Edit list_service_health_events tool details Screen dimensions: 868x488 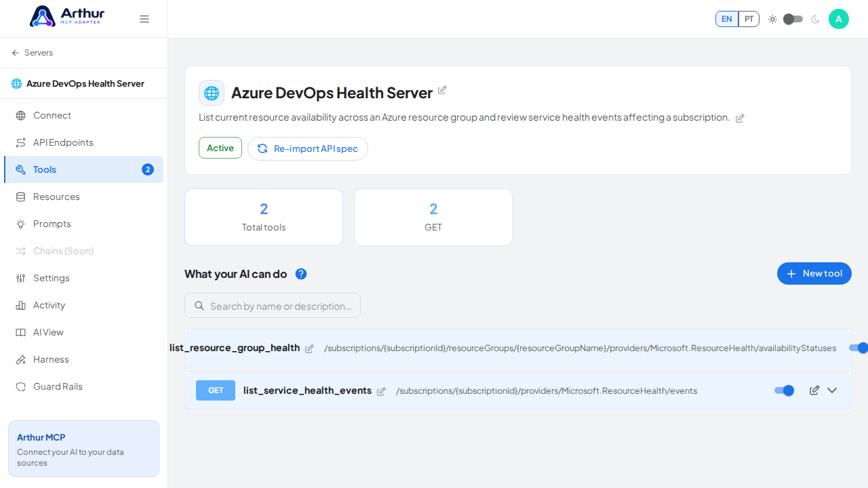point(814,390)
